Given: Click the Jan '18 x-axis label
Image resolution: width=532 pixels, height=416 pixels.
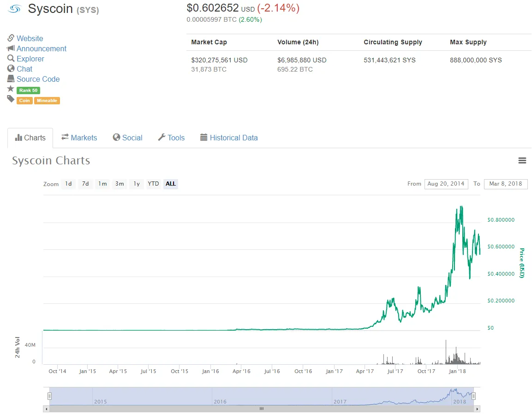Looking at the screenshot, I should tap(457, 371).
